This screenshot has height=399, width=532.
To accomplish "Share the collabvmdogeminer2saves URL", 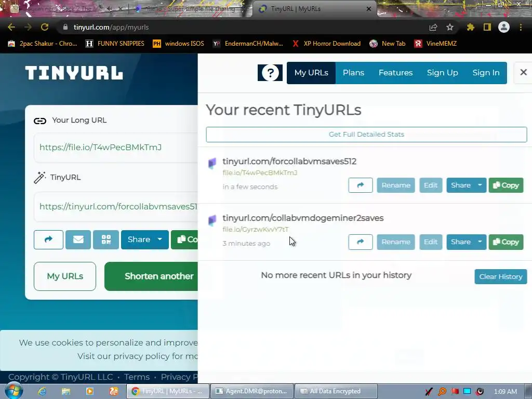I will point(460,242).
